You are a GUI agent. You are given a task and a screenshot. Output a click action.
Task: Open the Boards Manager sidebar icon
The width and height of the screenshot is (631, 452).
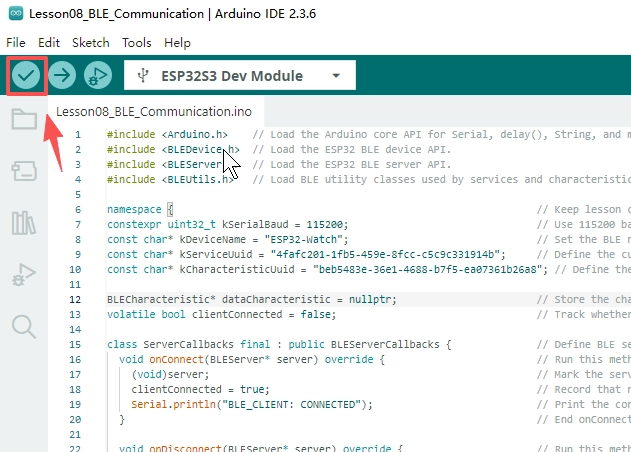pyautogui.click(x=24, y=171)
